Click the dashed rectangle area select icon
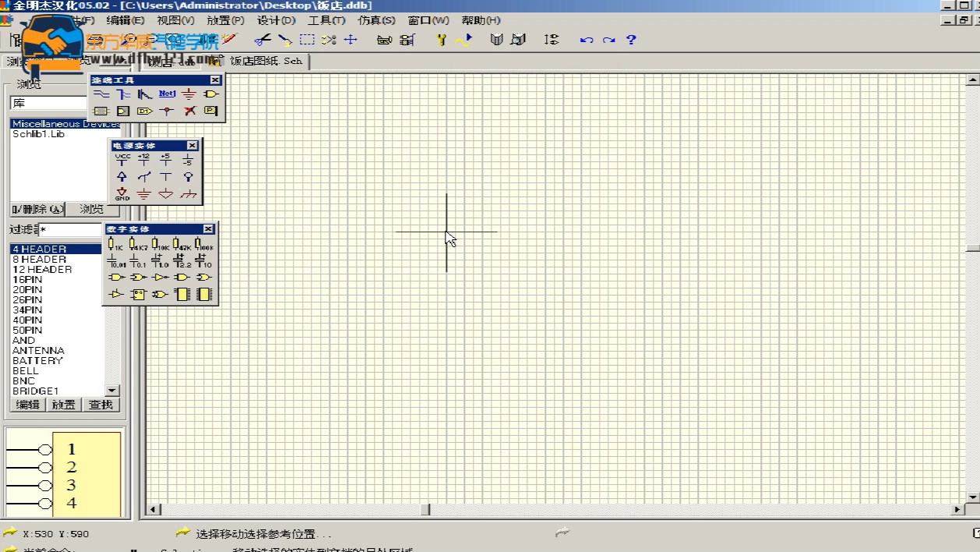Screen dimensions: 980x552 coord(307,39)
